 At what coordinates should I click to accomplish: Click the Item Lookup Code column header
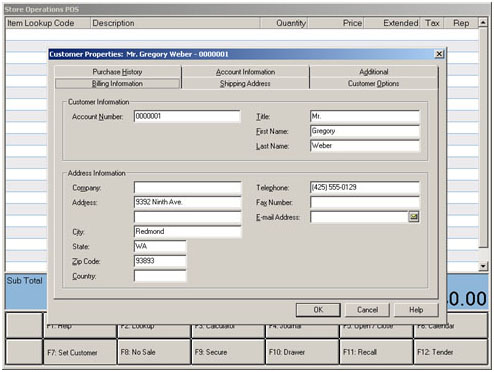[x=48, y=23]
